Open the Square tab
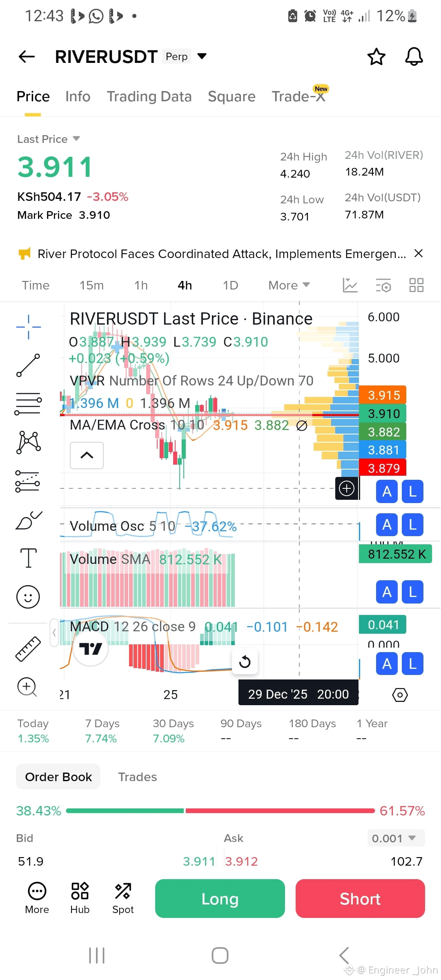This screenshot has width=441, height=980. point(232,96)
